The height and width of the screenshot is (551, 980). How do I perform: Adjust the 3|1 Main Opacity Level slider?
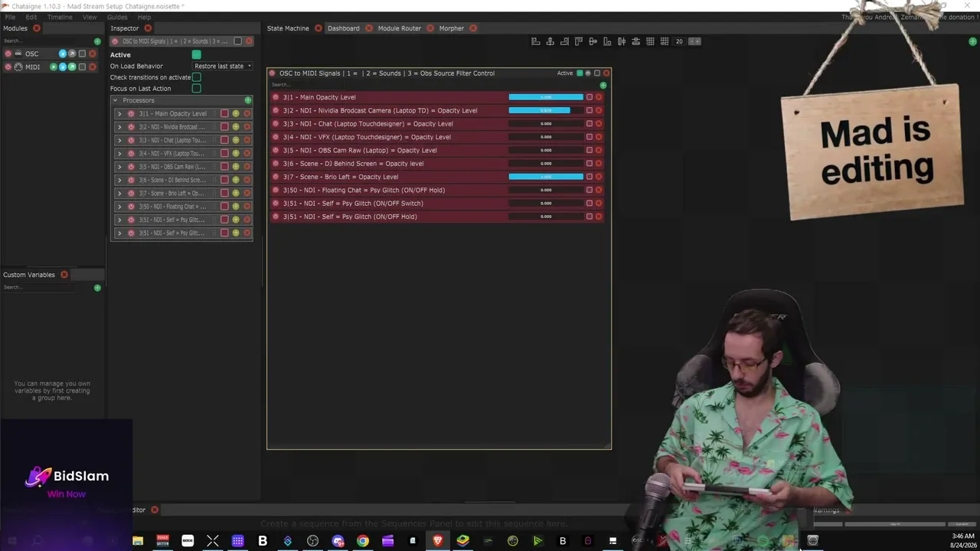point(546,97)
